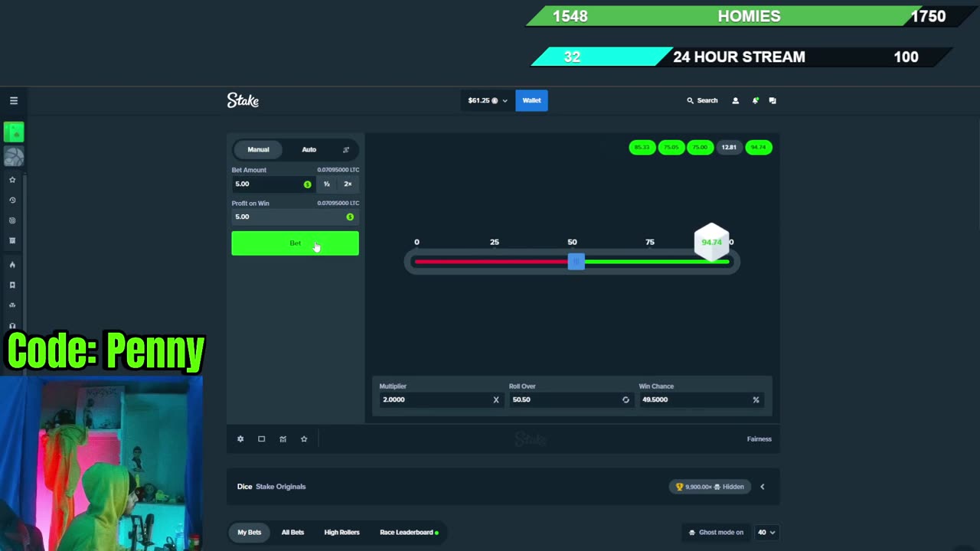Click the Profit on Win field
Viewport: 980px width, 551px height.
tap(295, 217)
